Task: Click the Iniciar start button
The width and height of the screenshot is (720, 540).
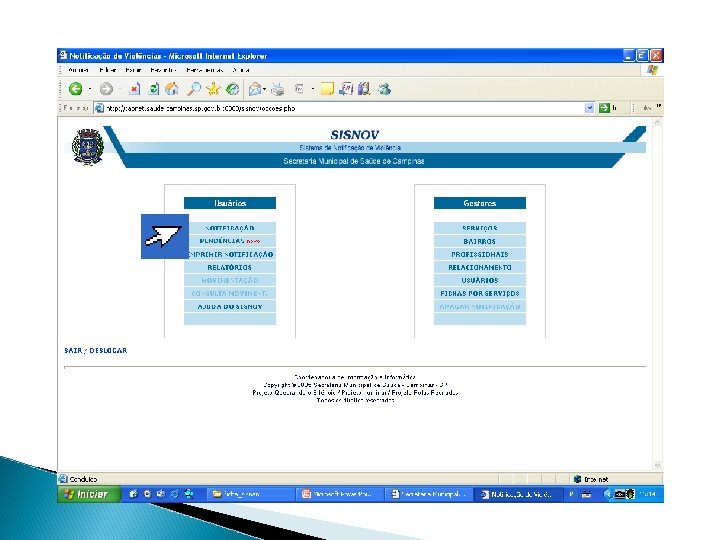Action: coord(89,494)
